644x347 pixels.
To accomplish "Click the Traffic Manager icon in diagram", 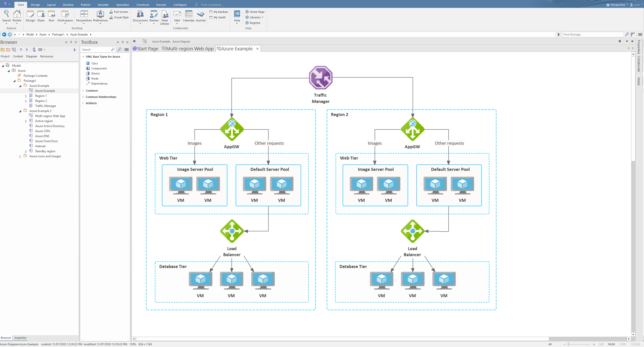I will coord(320,78).
